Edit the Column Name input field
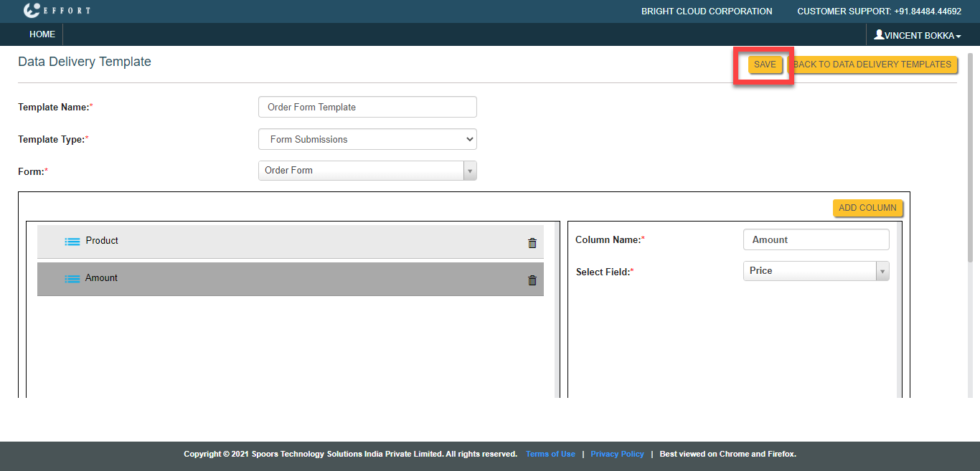980x471 pixels. [816, 239]
